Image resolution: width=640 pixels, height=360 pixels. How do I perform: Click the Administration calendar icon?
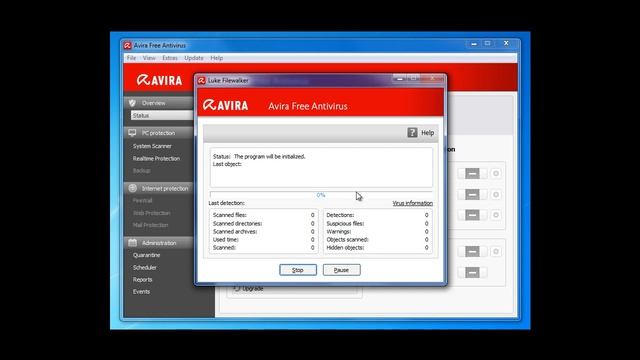[x=132, y=242]
